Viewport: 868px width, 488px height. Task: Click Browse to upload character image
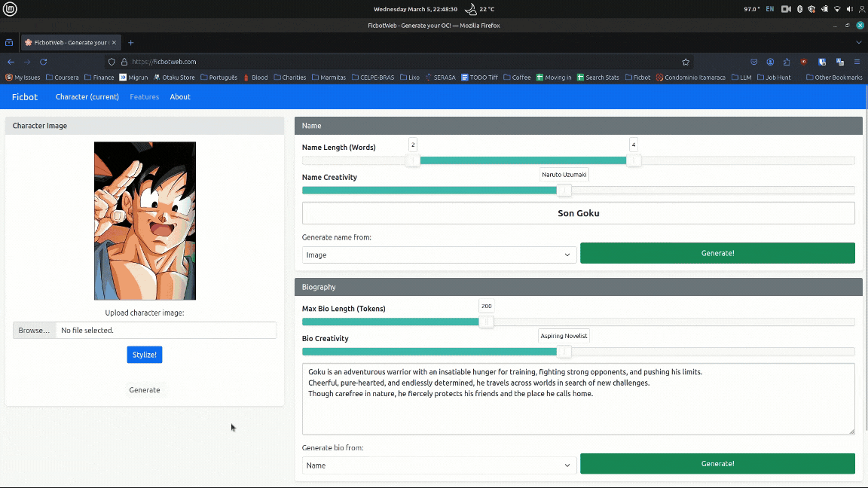click(x=35, y=331)
